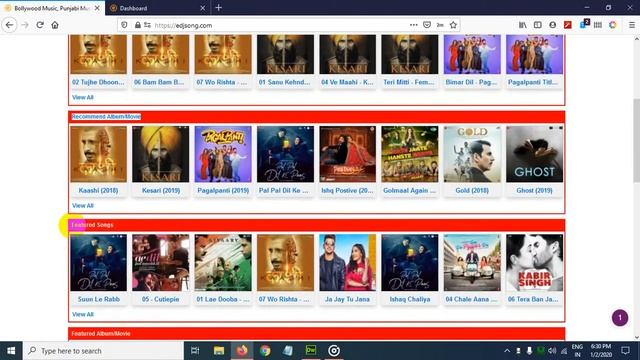Viewport: 640px width, 360px height.
Task: Open the notification center
Action: coord(625,351)
